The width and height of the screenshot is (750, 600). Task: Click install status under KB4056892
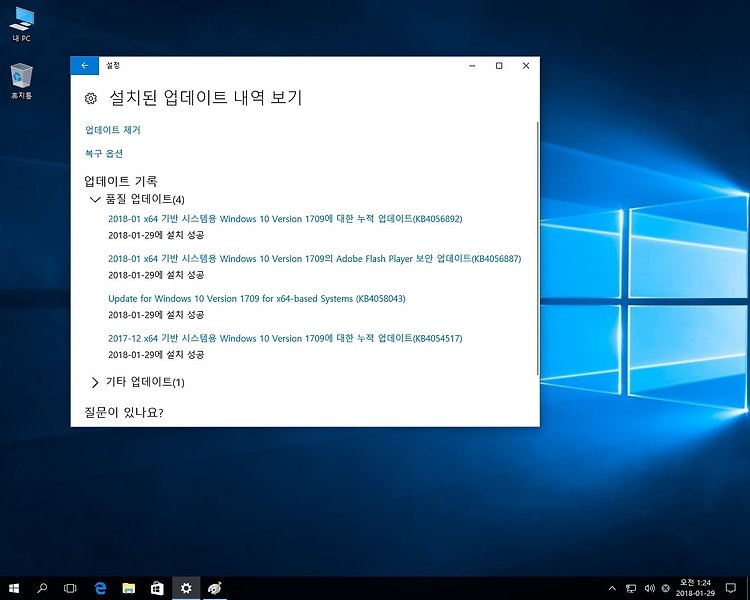coord(156,235)
